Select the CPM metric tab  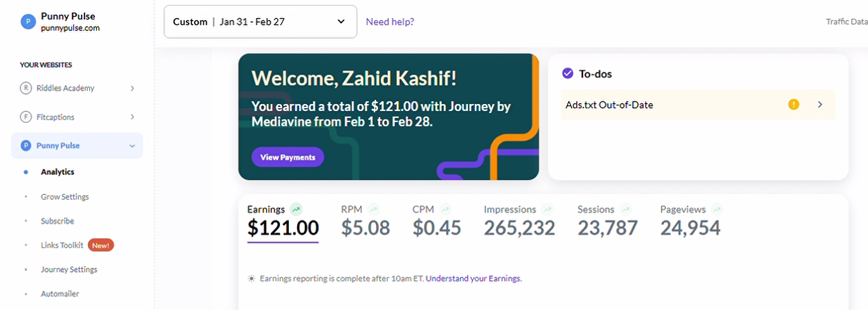437,221
